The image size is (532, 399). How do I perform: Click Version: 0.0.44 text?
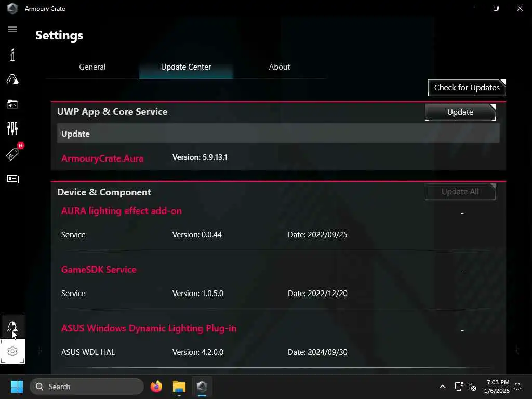tap(197, 235)
